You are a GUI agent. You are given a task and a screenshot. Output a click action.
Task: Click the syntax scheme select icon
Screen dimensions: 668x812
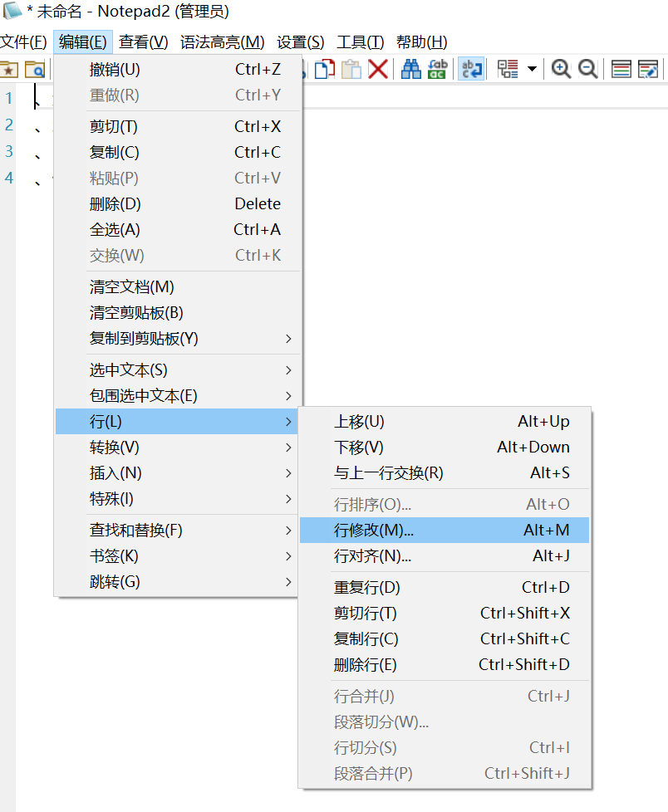621,69
